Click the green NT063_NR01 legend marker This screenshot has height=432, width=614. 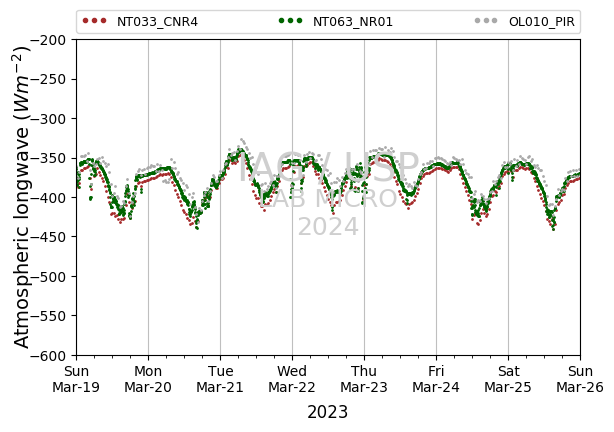point(290,21)
